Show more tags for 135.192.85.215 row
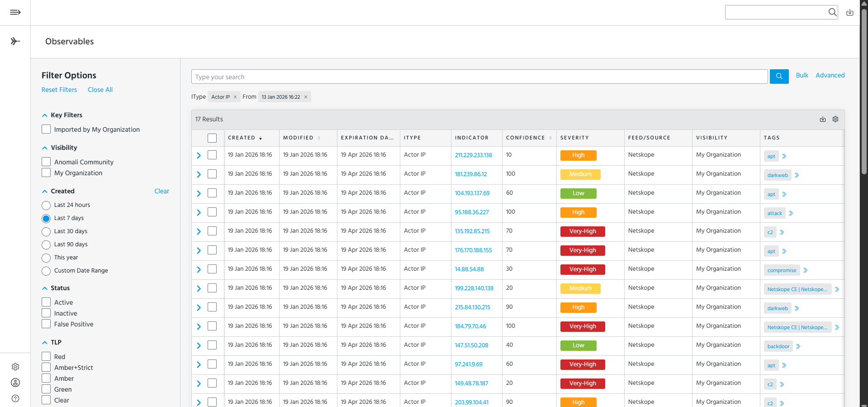 (x=782, y=232)
